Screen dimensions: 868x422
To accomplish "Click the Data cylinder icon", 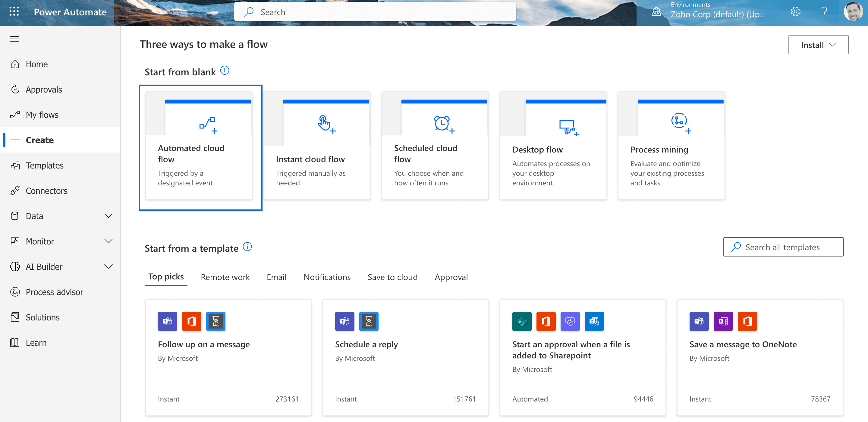I will point(15,216).
